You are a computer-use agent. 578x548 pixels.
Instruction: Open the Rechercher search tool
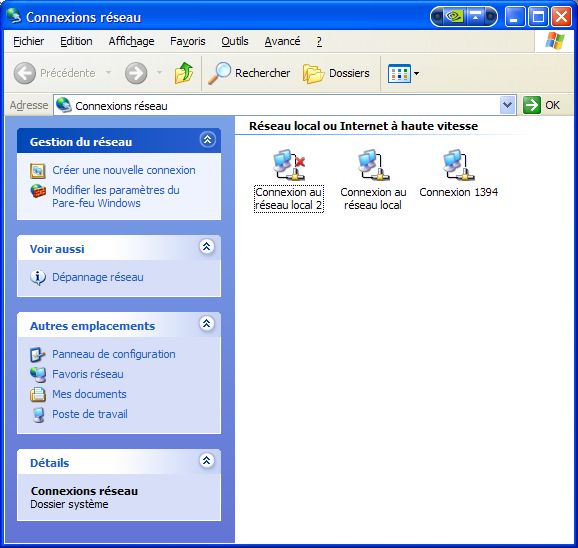pos(249,73)
